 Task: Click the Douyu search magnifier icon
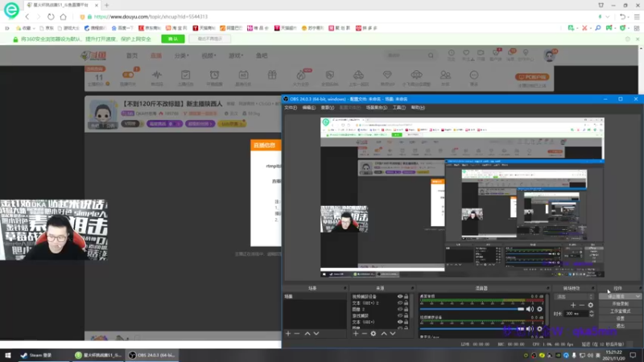431,56
